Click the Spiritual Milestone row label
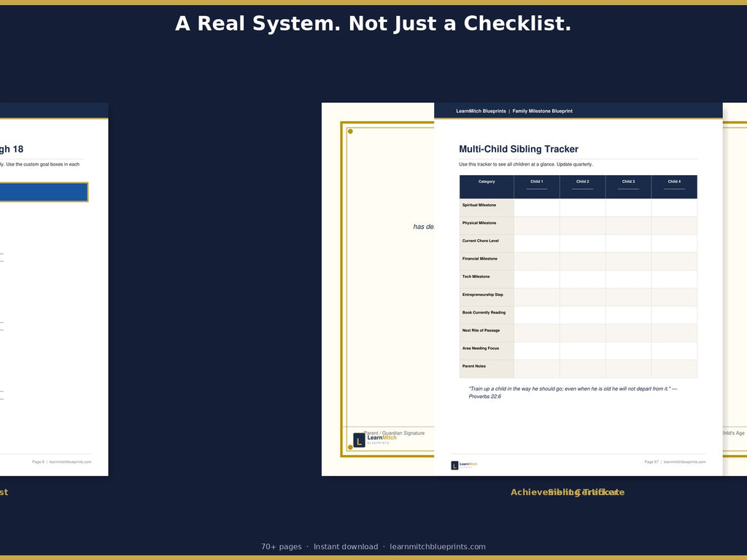 point(479,205)
